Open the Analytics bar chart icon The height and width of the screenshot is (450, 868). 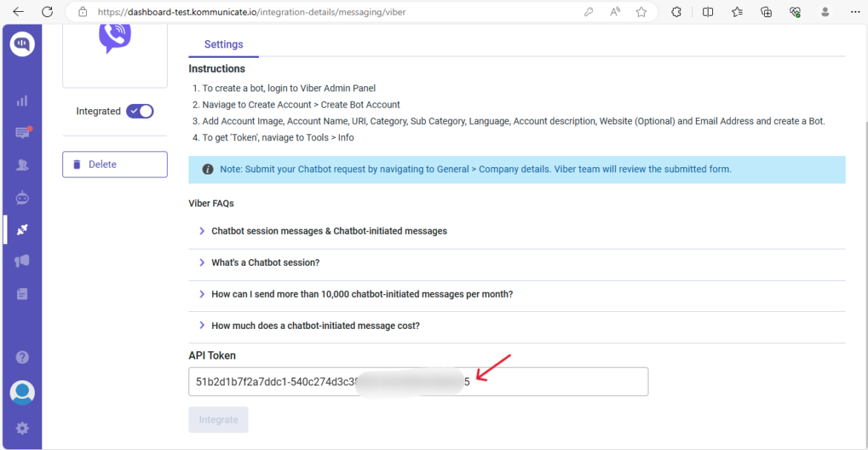pos(22,100)
